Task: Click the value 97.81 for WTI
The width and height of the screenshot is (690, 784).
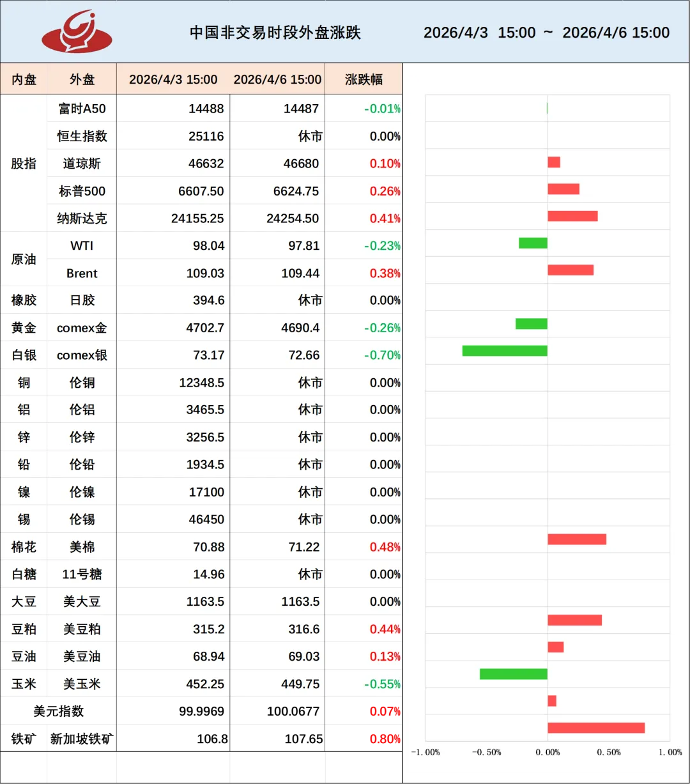Action: pos(303,245)
